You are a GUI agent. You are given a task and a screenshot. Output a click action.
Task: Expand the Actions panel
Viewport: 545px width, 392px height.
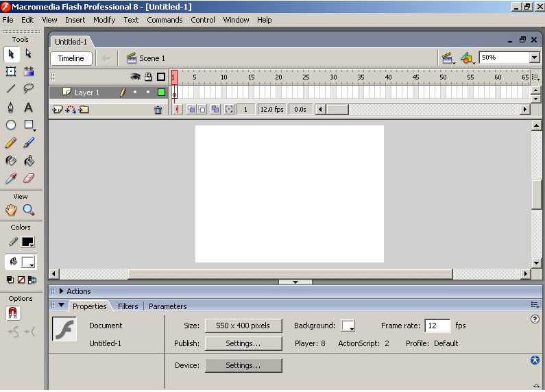tap(61, 291)
